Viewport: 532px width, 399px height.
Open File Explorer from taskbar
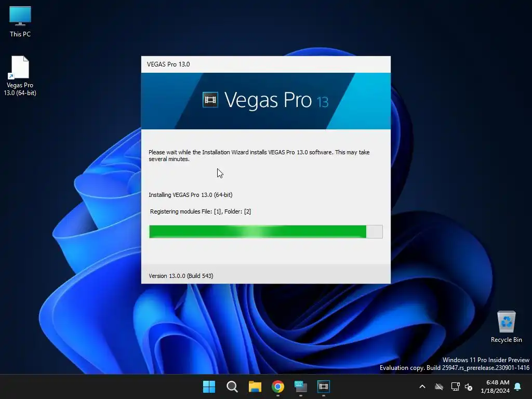(255, 387)
